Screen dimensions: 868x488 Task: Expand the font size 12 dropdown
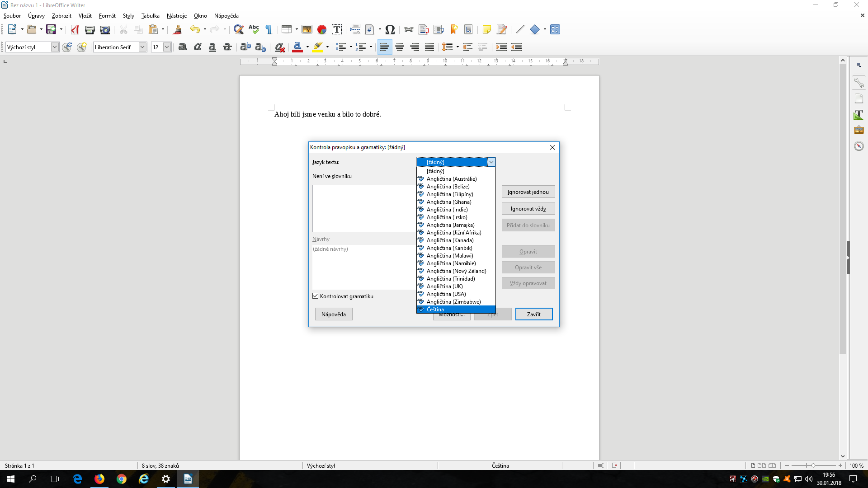coord(167,47)
